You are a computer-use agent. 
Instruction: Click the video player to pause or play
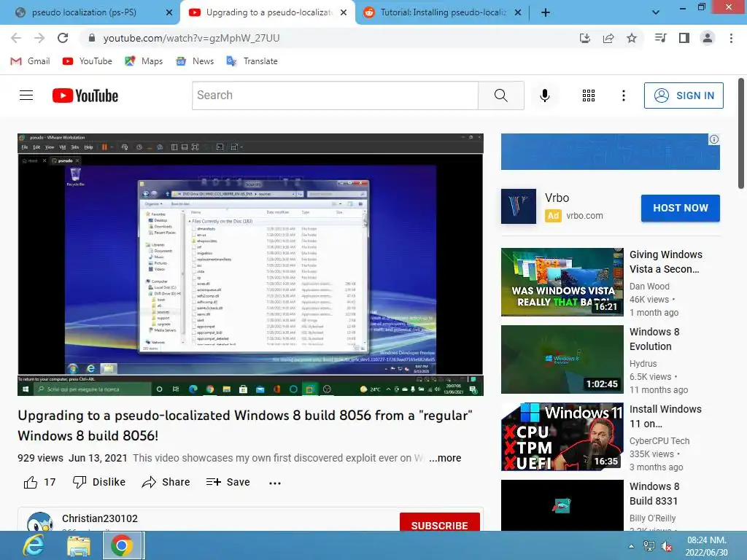(x=251, y=265)
